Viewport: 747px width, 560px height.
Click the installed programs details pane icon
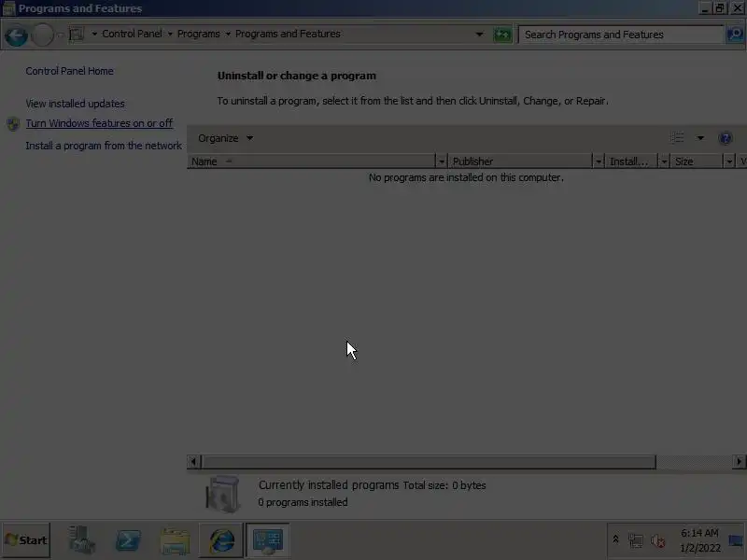(x=222, y=495)
